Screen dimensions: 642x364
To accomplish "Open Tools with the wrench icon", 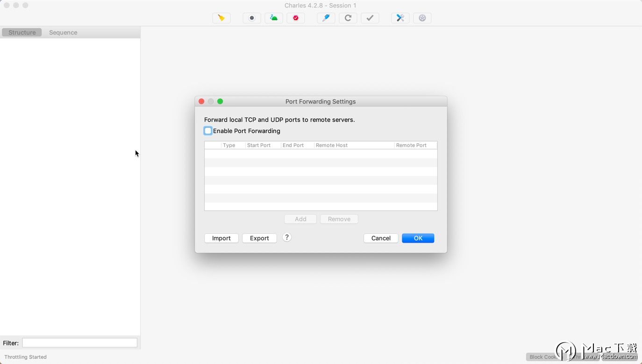I will [x=400, y=18].
